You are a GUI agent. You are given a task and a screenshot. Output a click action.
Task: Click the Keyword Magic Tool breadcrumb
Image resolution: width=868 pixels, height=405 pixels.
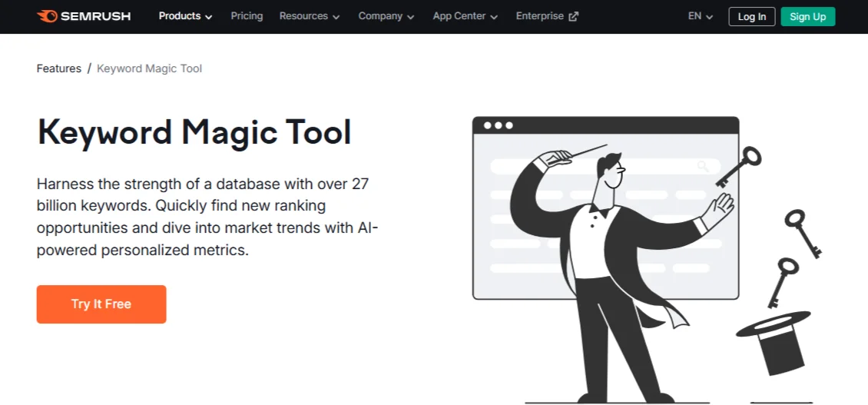150,68
